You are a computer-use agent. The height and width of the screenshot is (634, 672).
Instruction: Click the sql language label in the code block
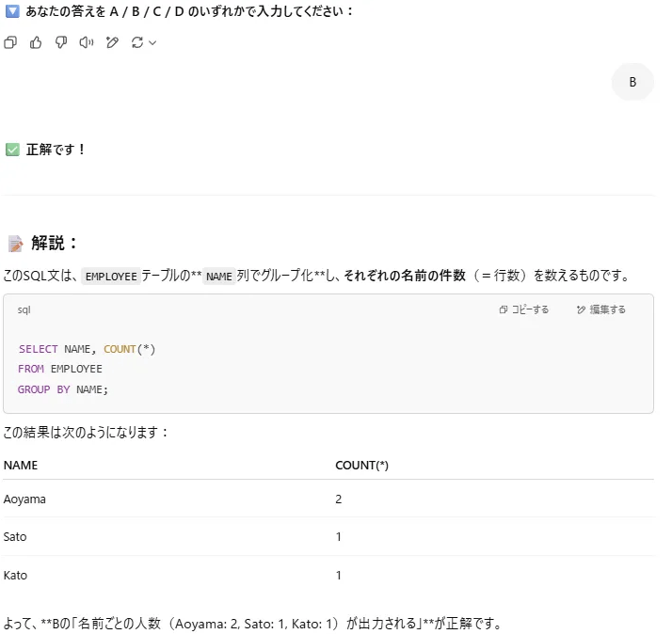(24, 309)
